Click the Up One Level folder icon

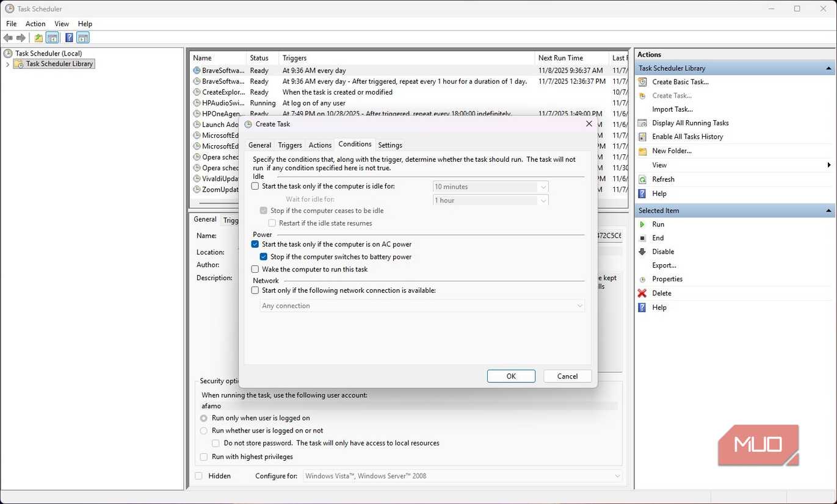[x=38, y=38]
